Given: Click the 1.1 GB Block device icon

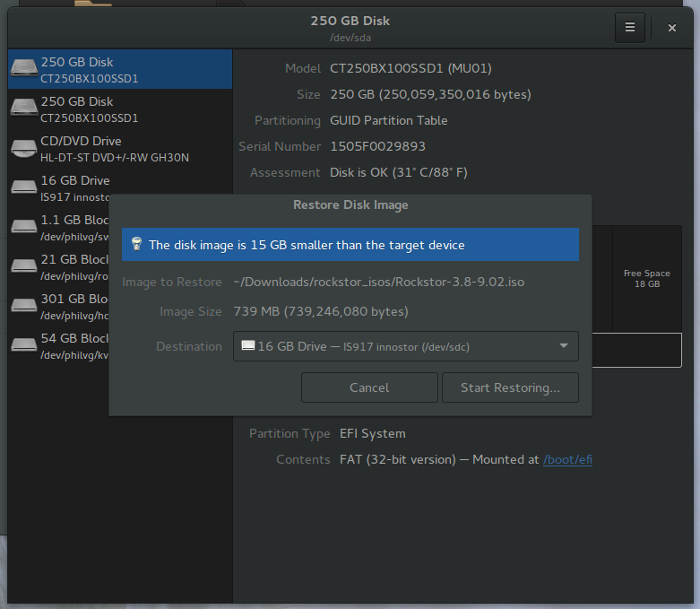Looking at the screenshot, I should (23, 227).
